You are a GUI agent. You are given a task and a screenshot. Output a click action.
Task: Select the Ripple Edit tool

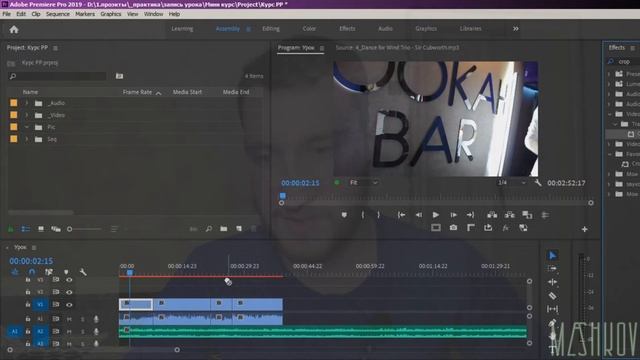pyautogui.click(x=552, y=282)
